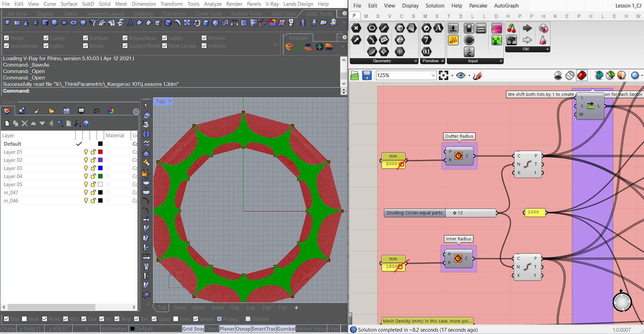Toggle Ortho in status bar
The height and width of the screenshot is (334, 644).
click(212, 329)
